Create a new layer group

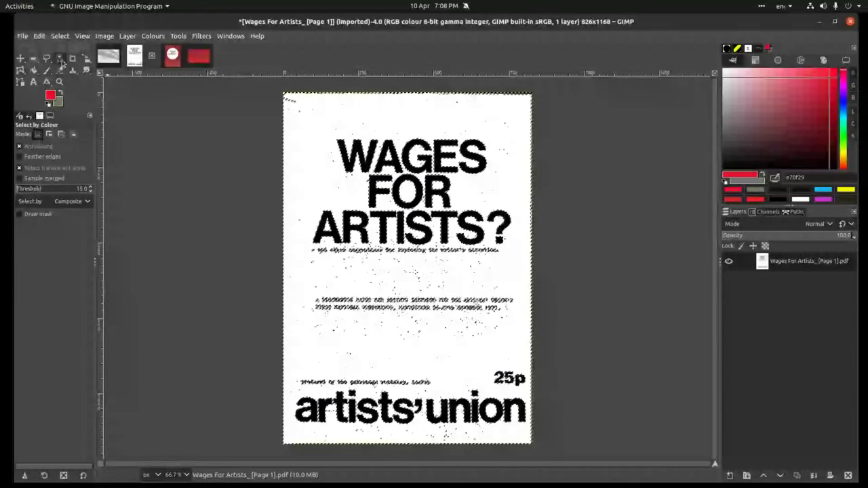747,475
